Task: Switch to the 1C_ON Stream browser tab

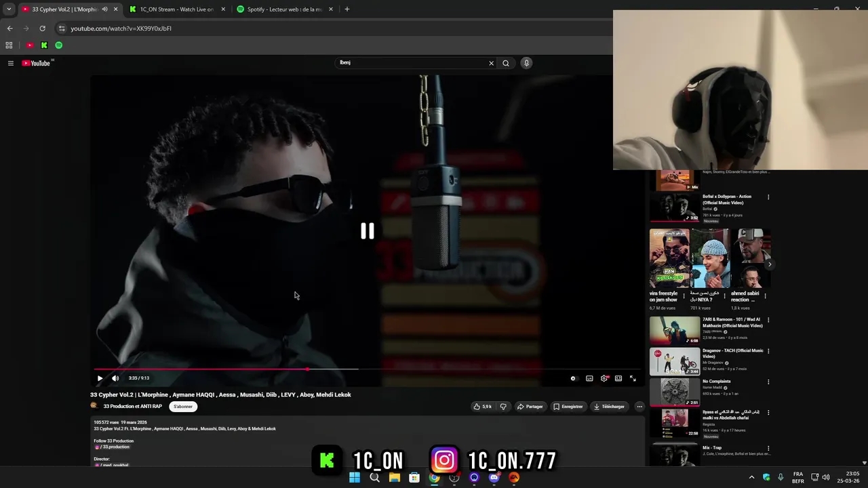Action: click(176, 9)
